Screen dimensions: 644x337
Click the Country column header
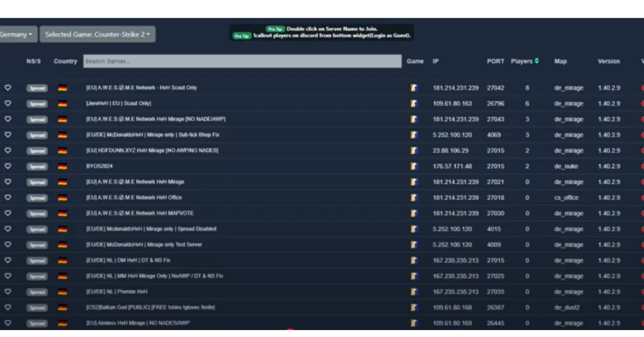[x=65, y=61]
